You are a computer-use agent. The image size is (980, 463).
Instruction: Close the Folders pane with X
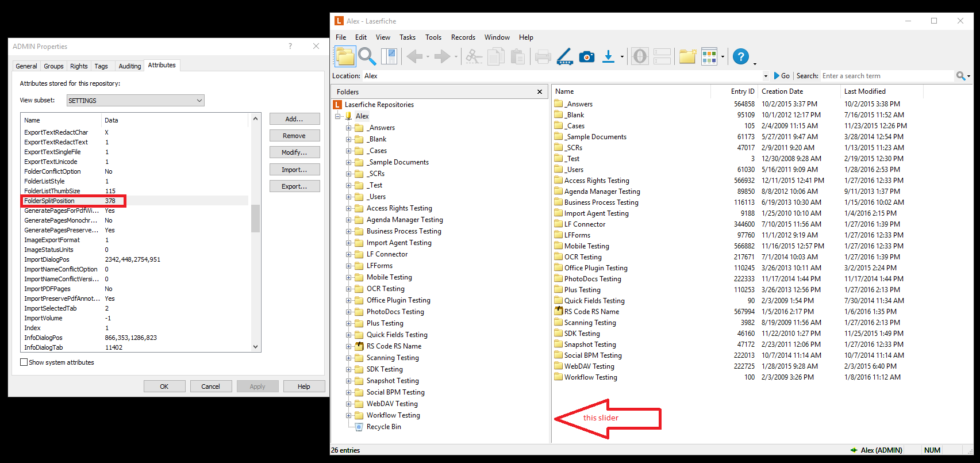540,92
